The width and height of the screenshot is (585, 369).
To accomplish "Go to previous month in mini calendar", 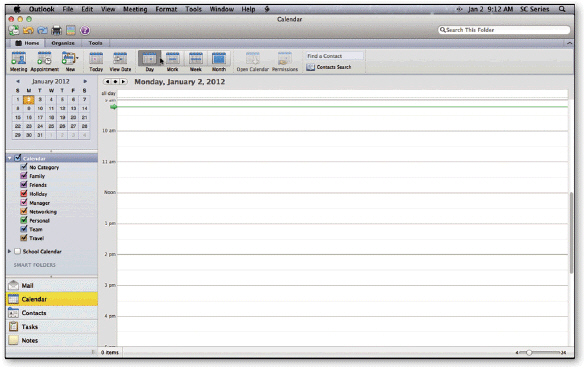I will pyautogui.click(x=18, y=81).
